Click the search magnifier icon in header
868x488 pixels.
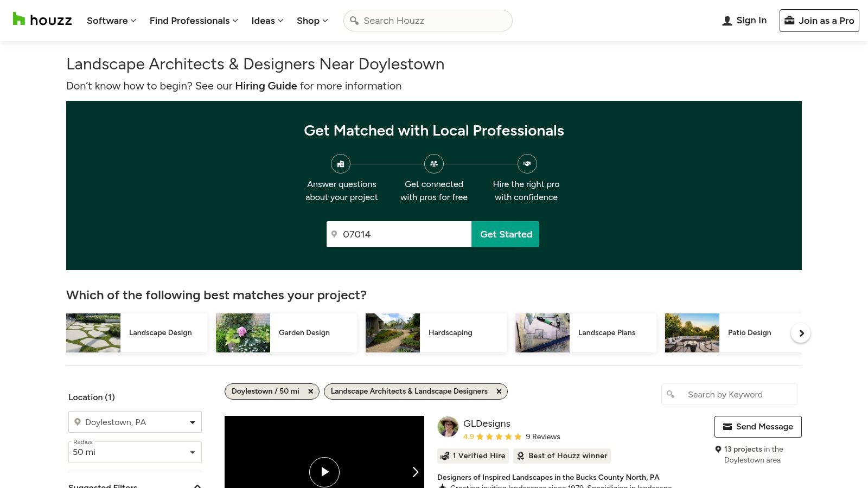(354, 21)
